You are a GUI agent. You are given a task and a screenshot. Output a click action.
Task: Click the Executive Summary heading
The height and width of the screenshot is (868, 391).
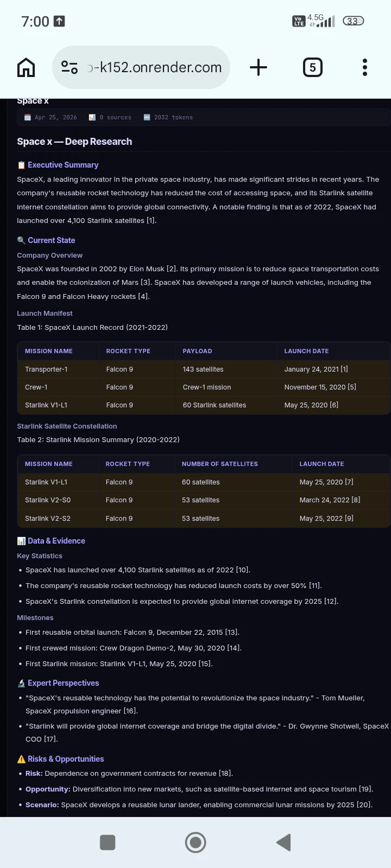[63, 165]
